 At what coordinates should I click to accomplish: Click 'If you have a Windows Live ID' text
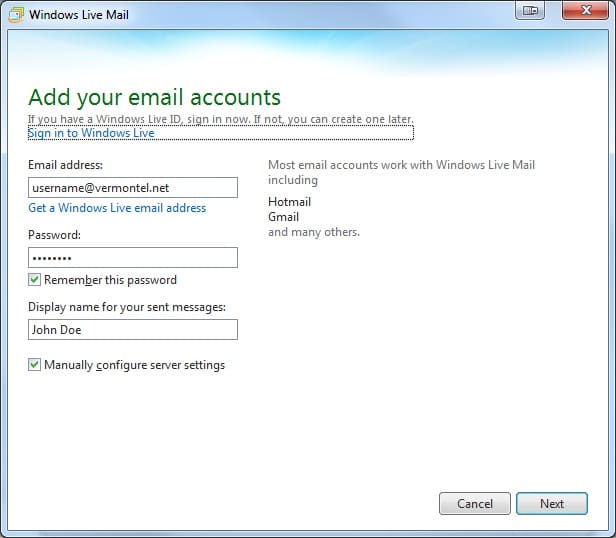104,119
